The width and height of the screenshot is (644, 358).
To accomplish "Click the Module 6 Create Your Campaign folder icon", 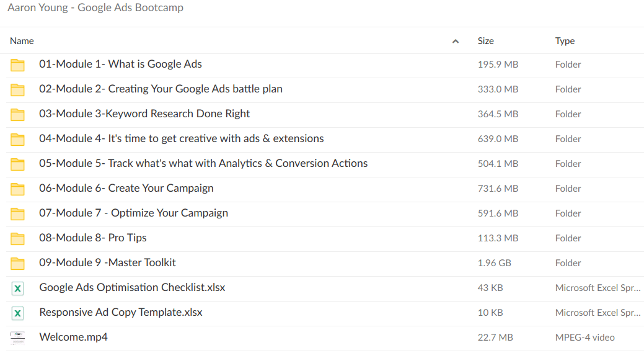I will [x=17, y=189].
